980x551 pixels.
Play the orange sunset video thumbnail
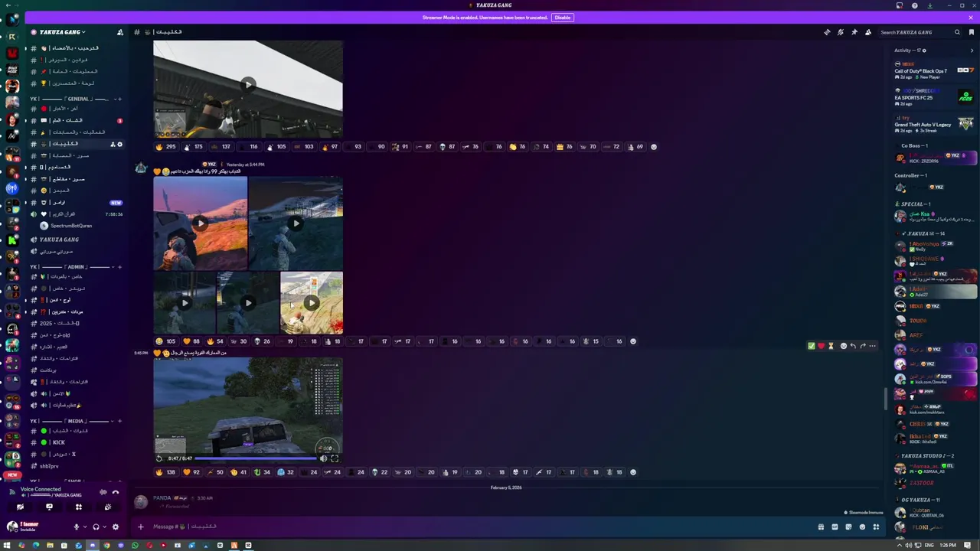[x=200, y=223]
